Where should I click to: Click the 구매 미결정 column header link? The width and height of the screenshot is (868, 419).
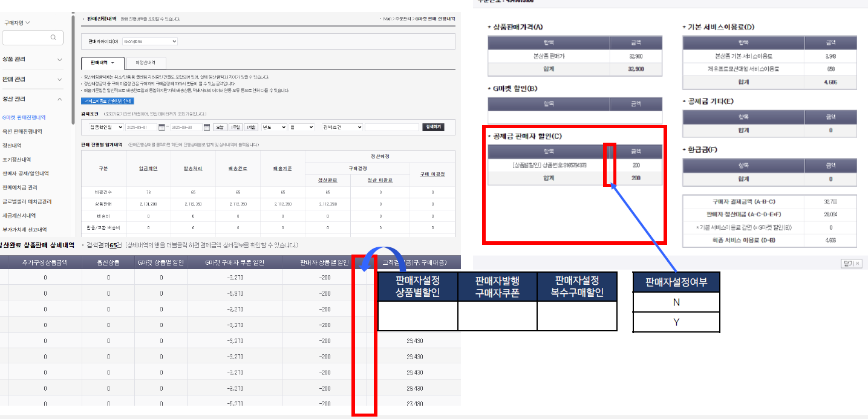click(432, 174)
